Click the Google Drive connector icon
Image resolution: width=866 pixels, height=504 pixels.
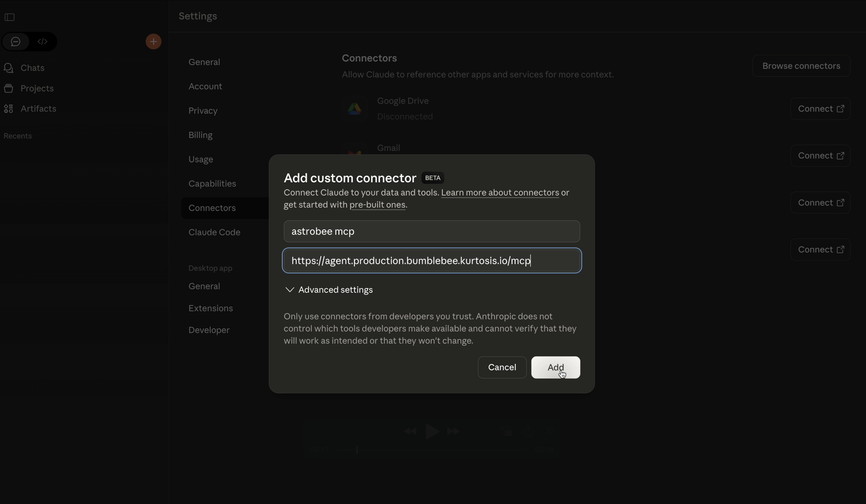(x=355, y=108)
